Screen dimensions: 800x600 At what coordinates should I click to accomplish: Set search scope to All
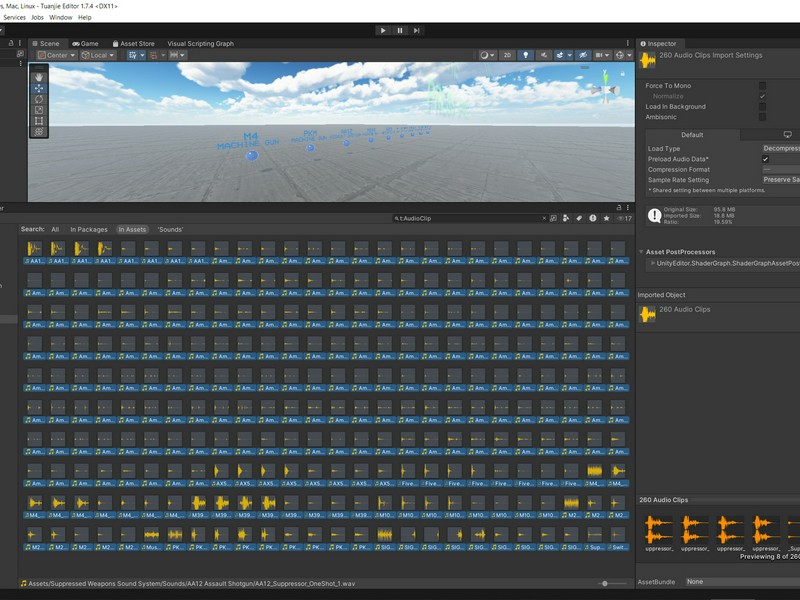pyautogui.click(x=55, y=230)
